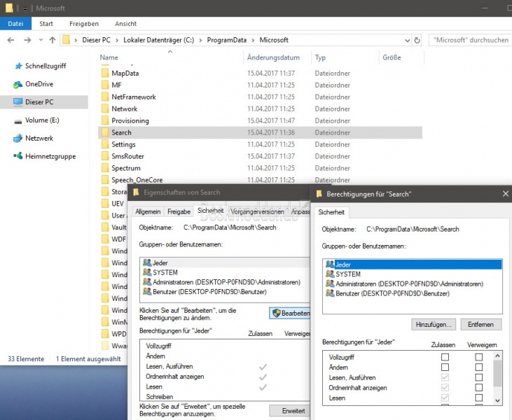Click Hinzufügen... in Berechtigungen dialog

(434, 325)
